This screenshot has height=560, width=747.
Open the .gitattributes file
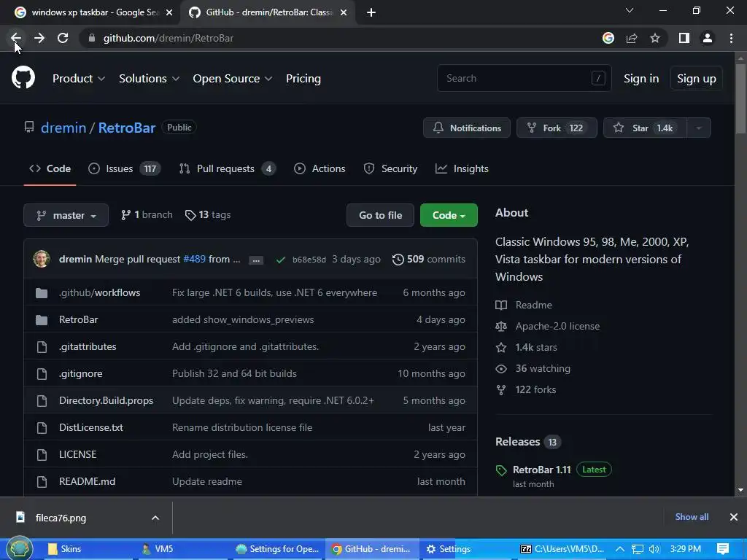[x=88, y=346]
